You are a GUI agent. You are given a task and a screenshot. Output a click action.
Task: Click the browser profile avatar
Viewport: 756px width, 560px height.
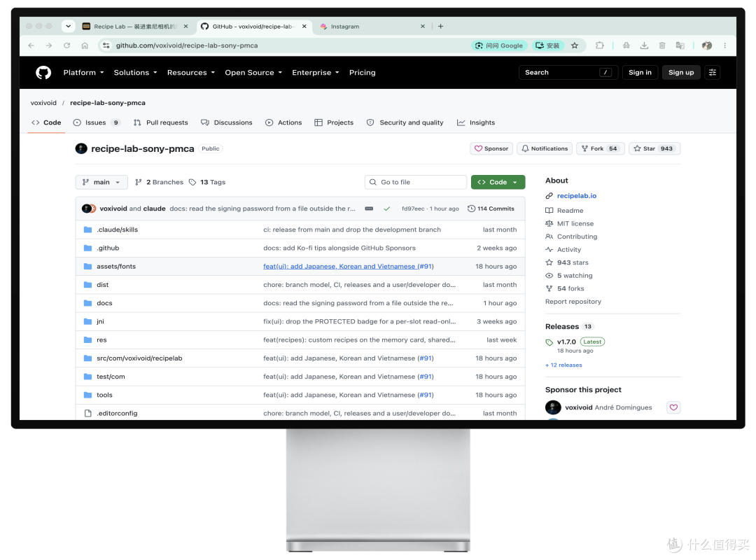click(x=707, y=45)
